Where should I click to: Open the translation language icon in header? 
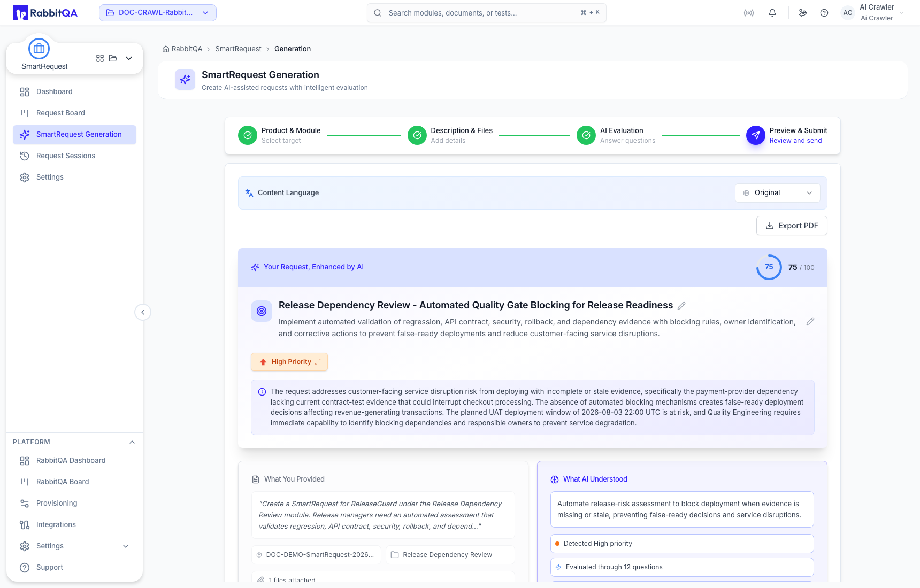803,13
